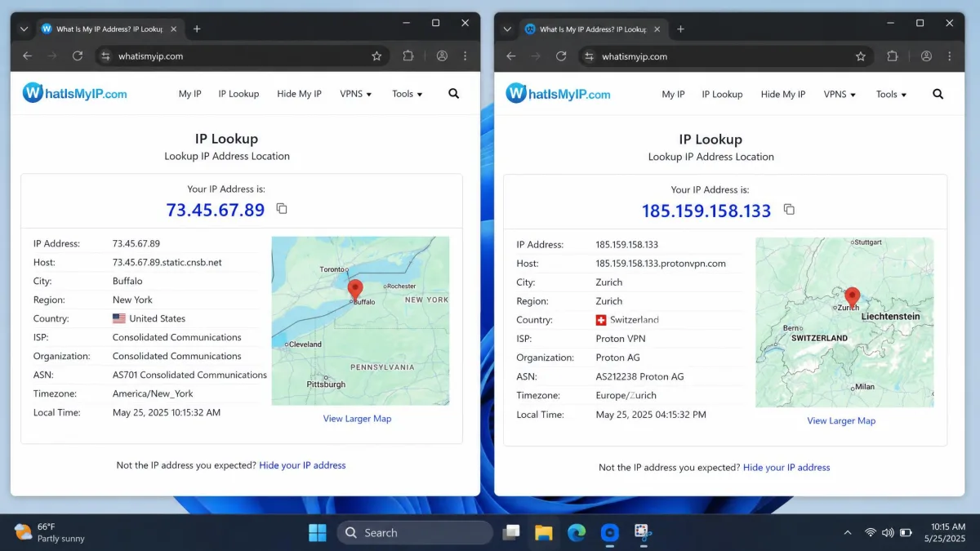Expand Tools dropdown in left window
980x551 pixels.
coord(408,94)
